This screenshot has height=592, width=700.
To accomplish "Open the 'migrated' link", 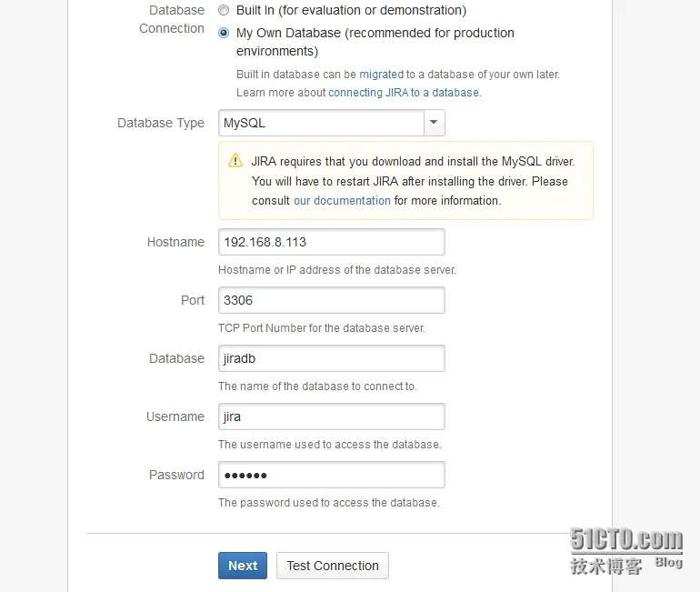I will [x=381, y=75].
